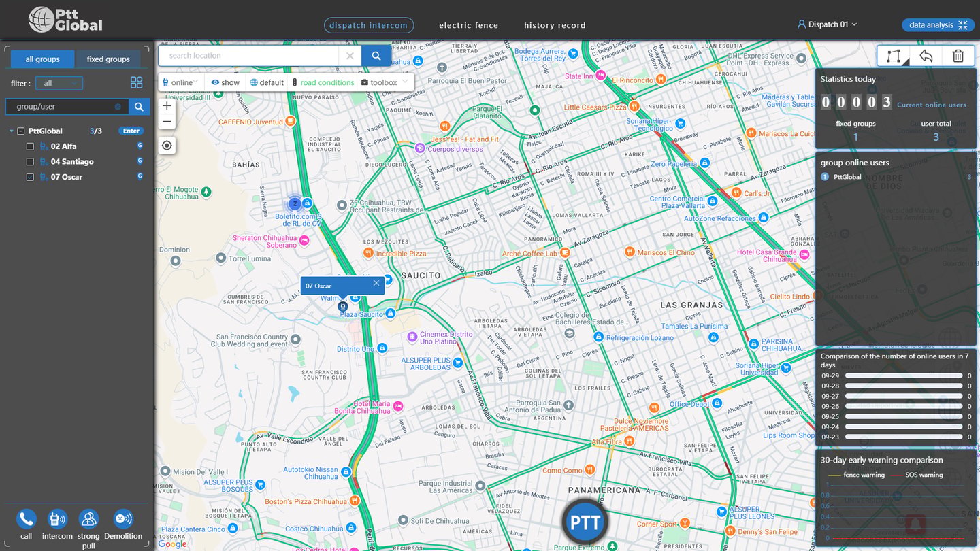
Task: Click the Demolition icon
Action: click(x=123, y=519)
